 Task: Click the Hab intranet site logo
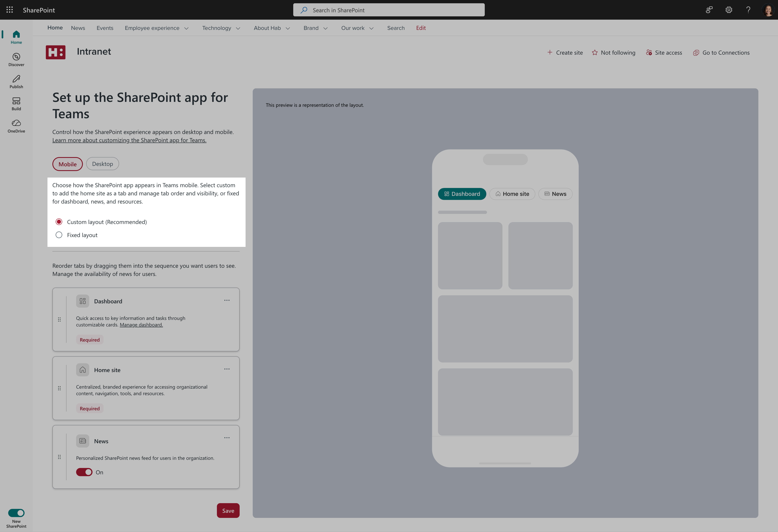coord(56,52)
